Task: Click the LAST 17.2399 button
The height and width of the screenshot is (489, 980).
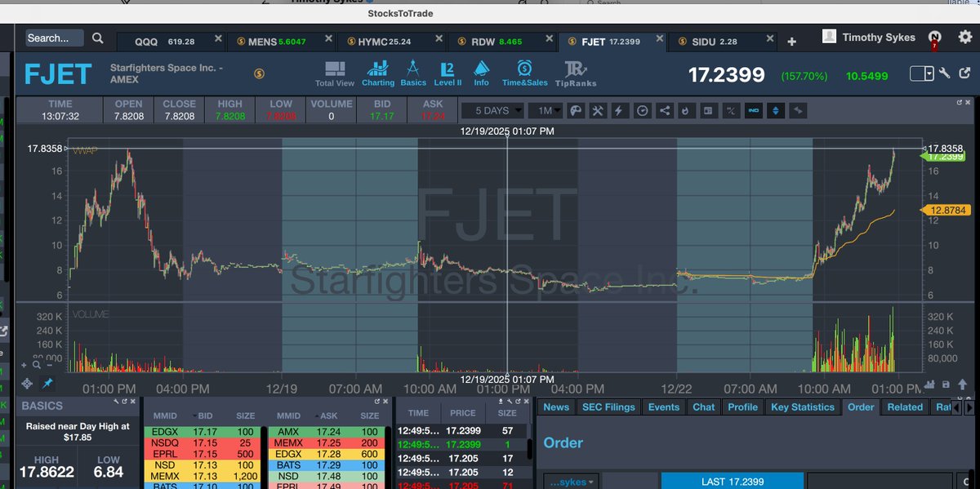Action: tap(732, 482)
